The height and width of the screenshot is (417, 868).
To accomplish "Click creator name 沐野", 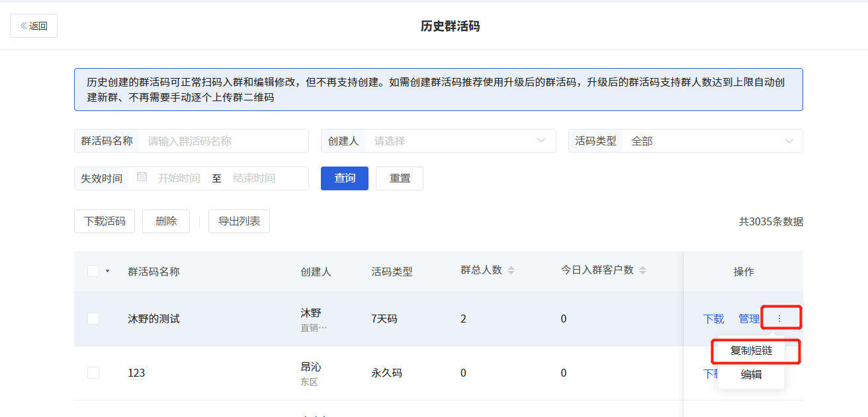I will pos(310,313).
